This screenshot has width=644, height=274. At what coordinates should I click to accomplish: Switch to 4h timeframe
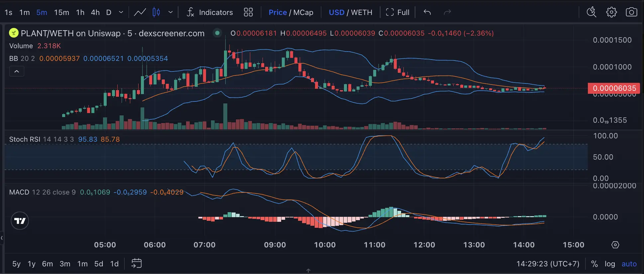click(95, 13)
